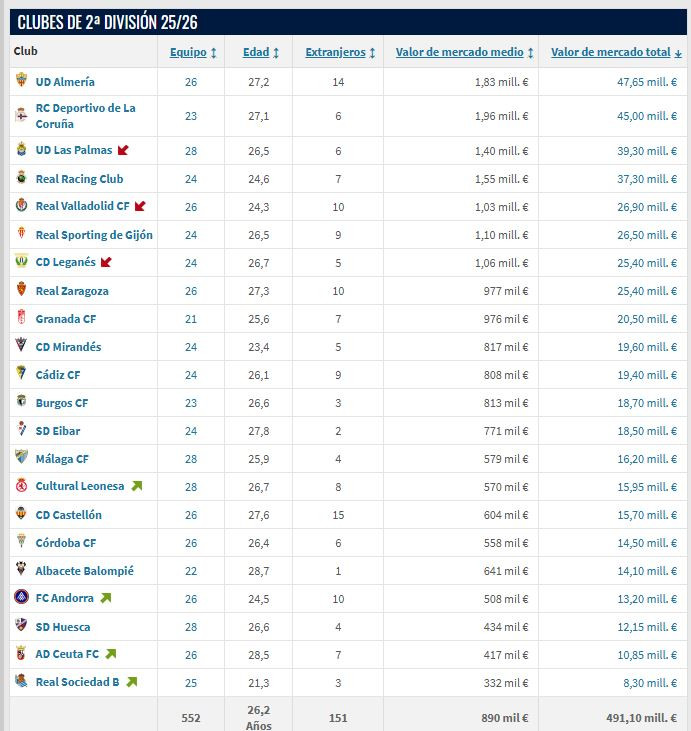This screenshot has height=731, width=691.
Task: Click the Granada CF crest
Action: [21, 317]
